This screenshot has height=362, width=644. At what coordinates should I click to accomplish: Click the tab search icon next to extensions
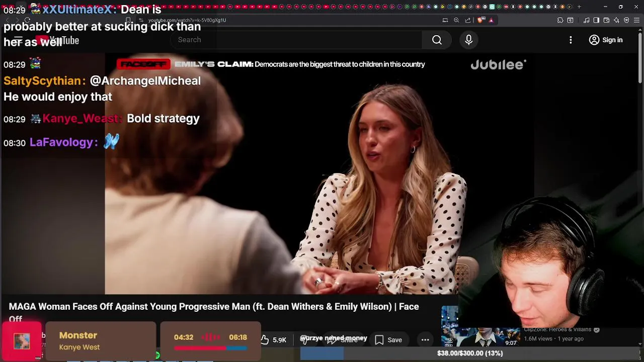tap(570, 20)
